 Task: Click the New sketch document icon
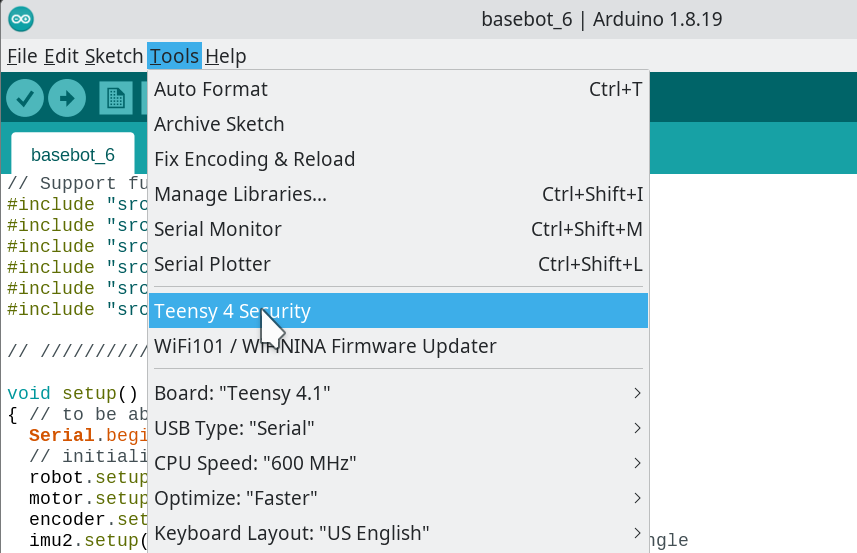click(116, 98)
